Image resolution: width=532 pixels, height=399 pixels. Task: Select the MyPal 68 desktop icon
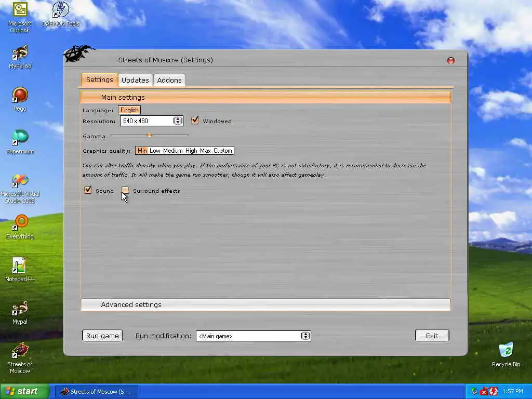pyautogui.click(x=20, y=57)
